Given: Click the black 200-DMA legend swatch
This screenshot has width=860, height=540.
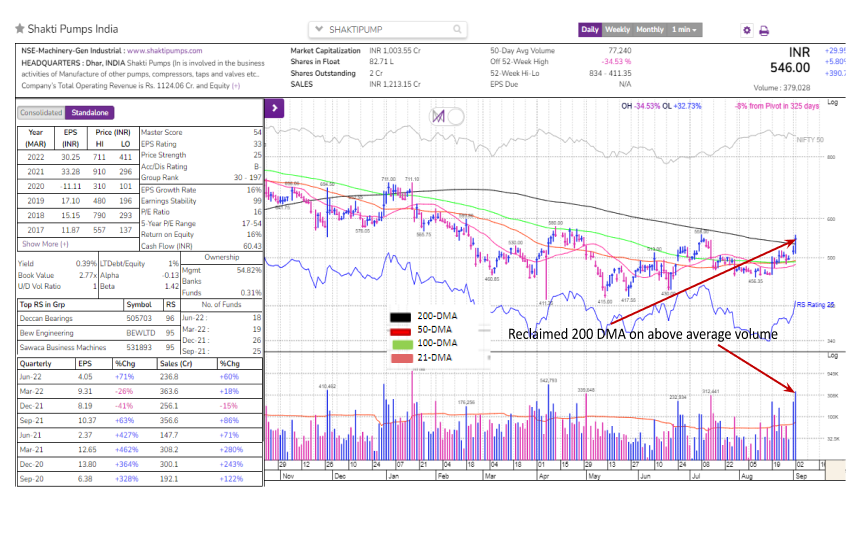Looking at the screenshot, I should 400,317.
